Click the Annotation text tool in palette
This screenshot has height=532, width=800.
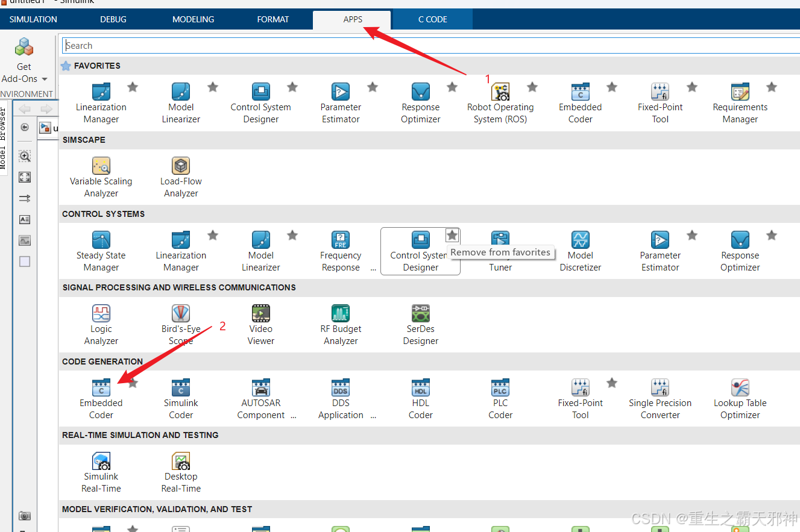pos(25,219)
